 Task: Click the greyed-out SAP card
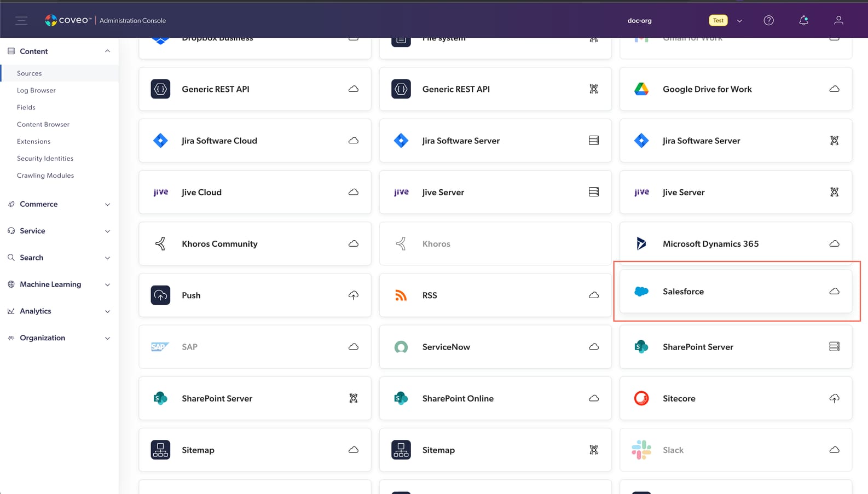(255, 347)
